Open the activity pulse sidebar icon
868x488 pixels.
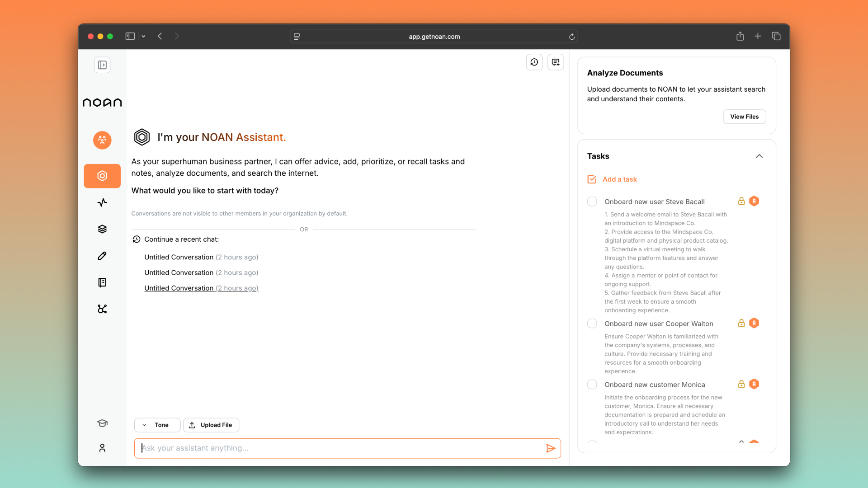pyautogui.click(x=102, y=202)
